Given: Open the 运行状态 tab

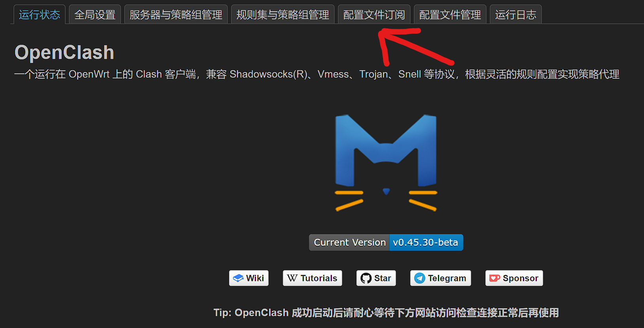Looking at the screenshot, I should (x=39, y=15).
